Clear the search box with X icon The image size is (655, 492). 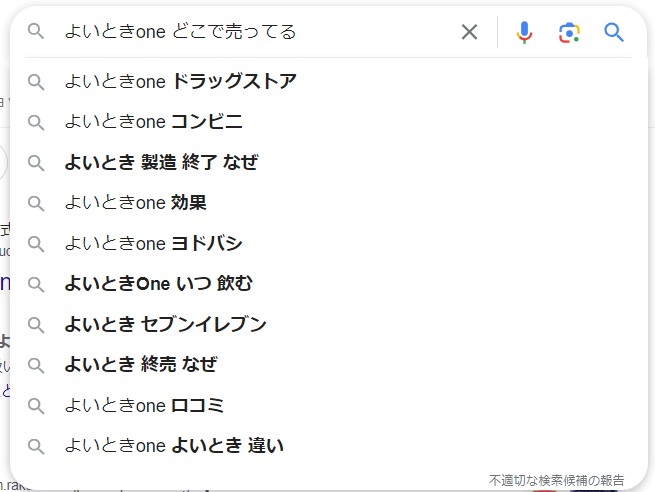[x=469, y=32]
